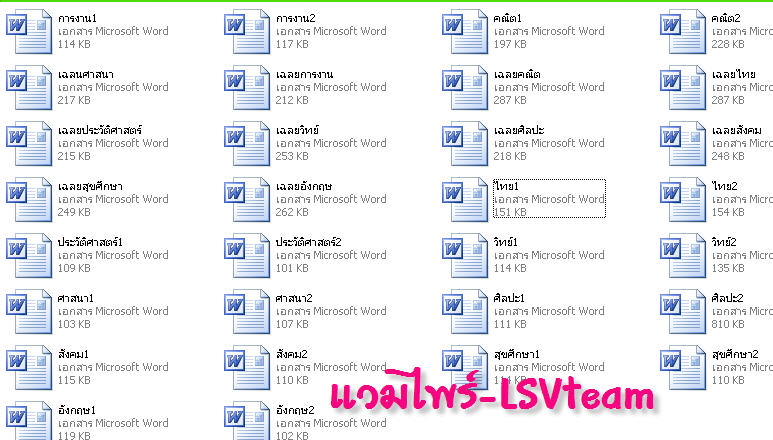
Task: Click the เฉลยไทย Word icon
Action: [682, 88]
